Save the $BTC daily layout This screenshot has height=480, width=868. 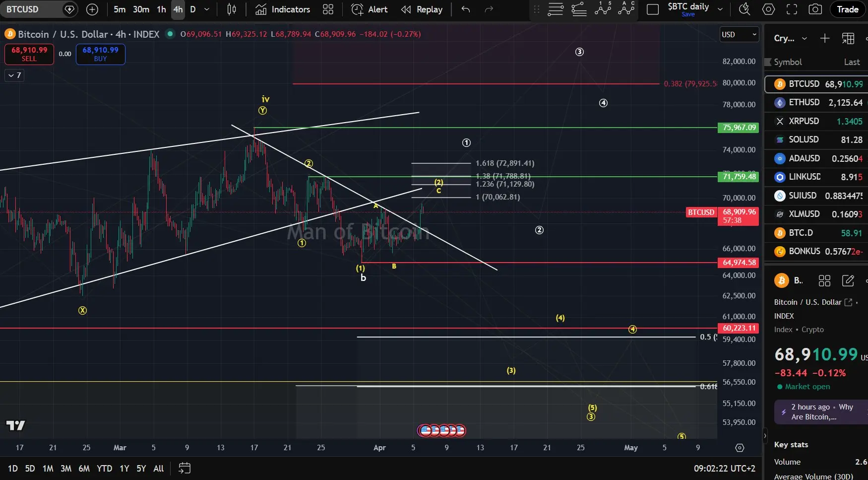[688, 14]
